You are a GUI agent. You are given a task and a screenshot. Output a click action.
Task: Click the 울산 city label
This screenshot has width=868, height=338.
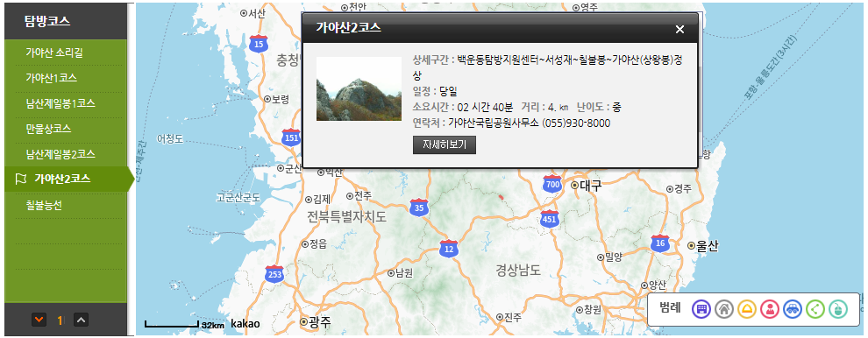coord(708,246)
